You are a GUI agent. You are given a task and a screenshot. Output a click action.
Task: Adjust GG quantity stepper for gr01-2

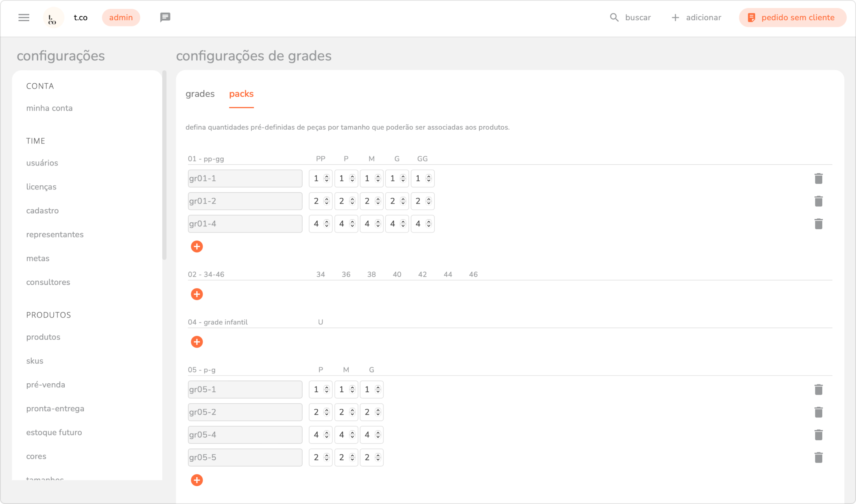tap(428, 201)
